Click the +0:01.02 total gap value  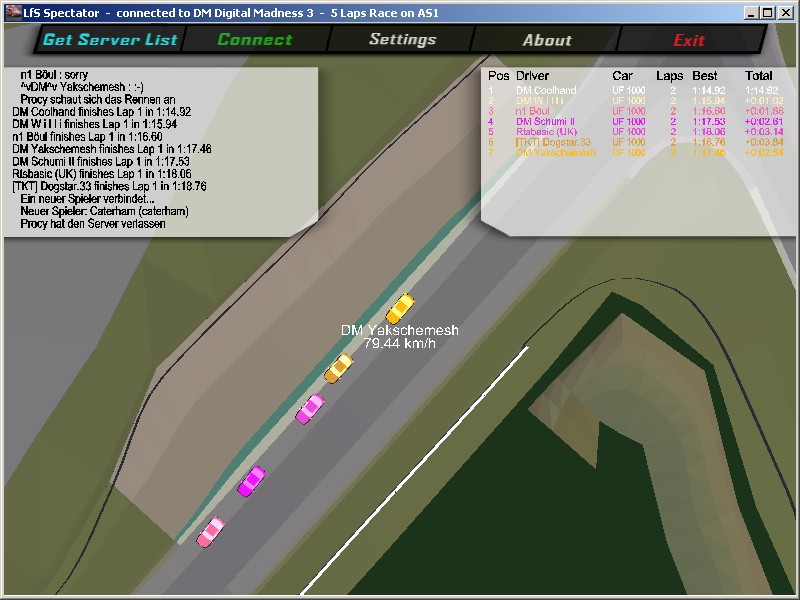click(764, 101)
